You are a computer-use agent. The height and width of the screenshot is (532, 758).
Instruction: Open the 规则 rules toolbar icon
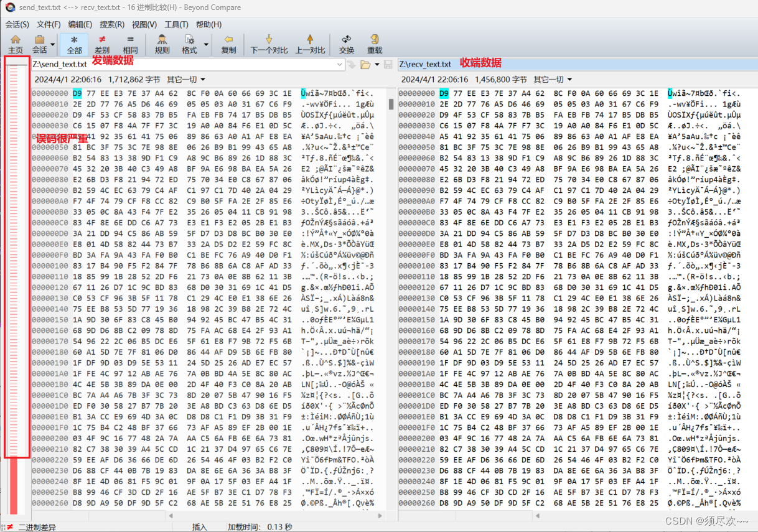162,44
